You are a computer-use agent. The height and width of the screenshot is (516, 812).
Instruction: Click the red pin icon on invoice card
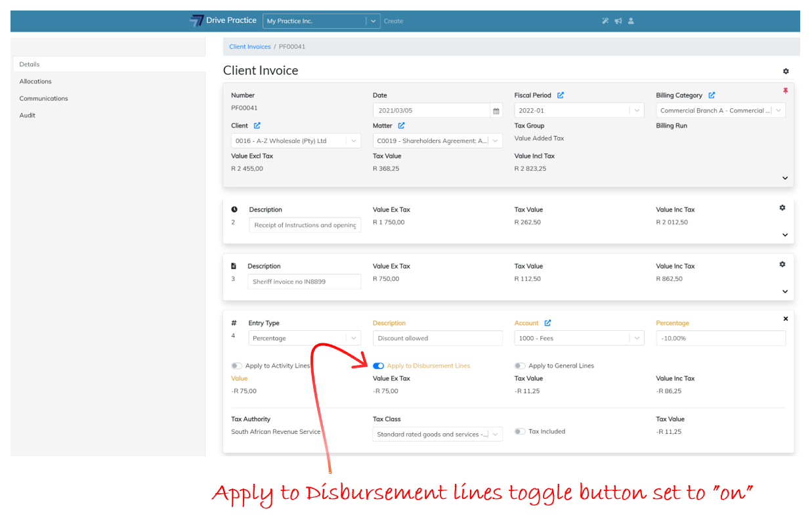tap(785, 91)
